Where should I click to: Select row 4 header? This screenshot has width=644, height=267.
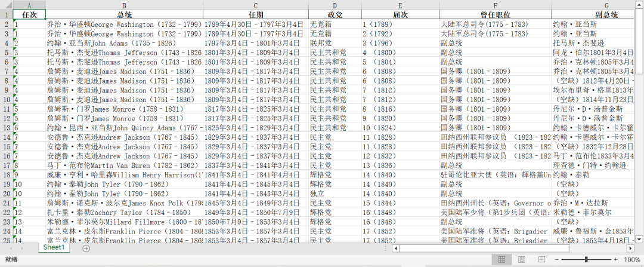[6, 43]
